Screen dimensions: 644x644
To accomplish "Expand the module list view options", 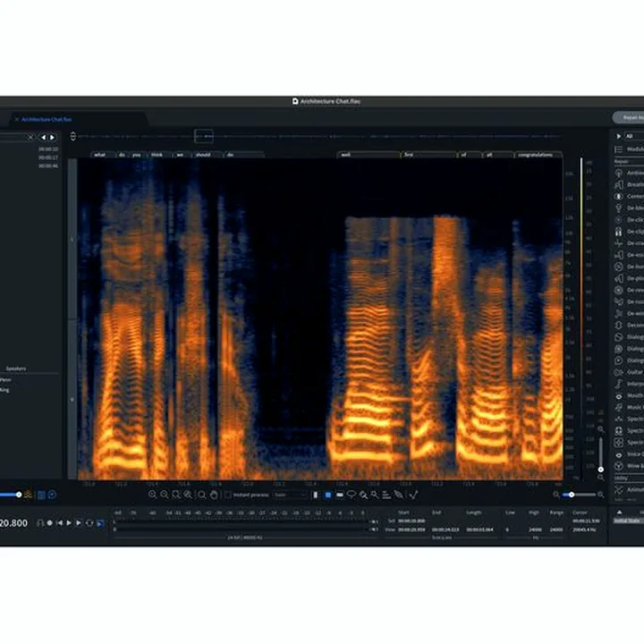I will click(619, 149).
